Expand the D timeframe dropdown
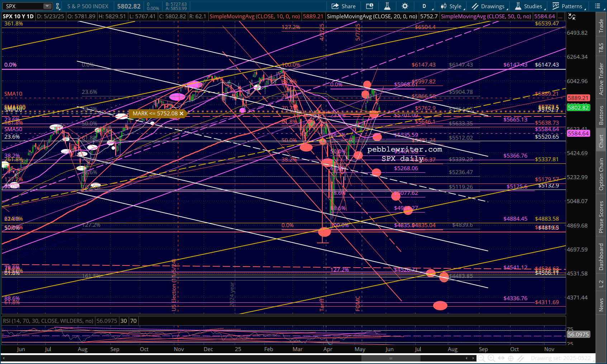The width and height of the screenshot is (607, 364). pyautogui.click(x=426, y=6)
